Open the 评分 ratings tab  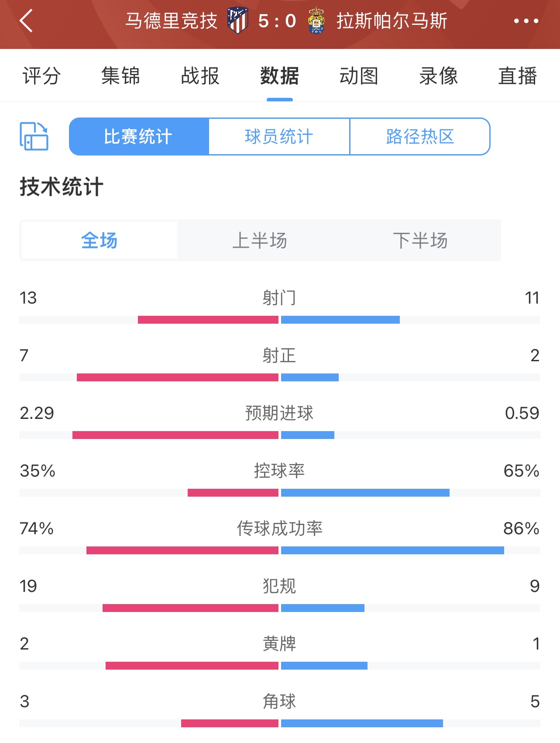(x=41, y=76)
